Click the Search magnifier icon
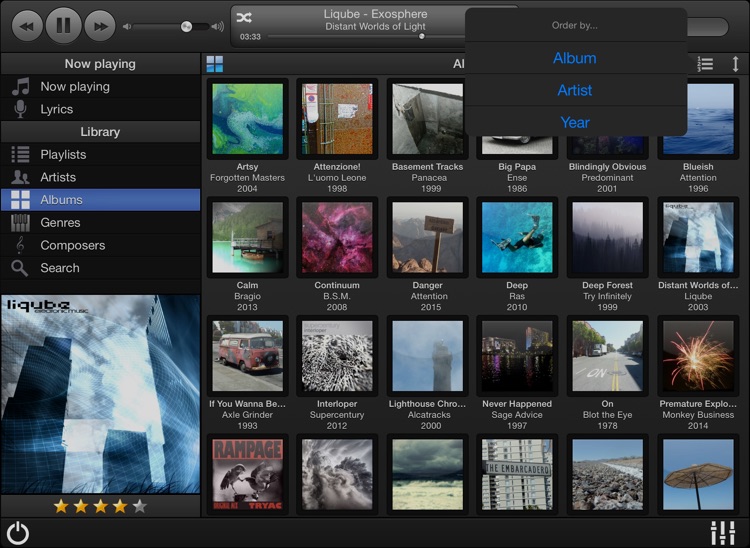The width and height of the screenshot is (750, 548). [20, 268]
